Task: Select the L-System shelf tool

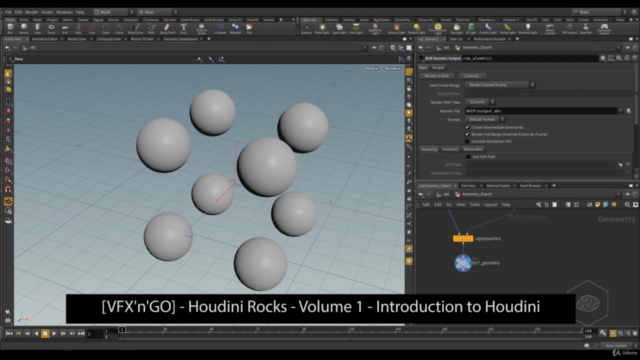Action: click(220, 28)
